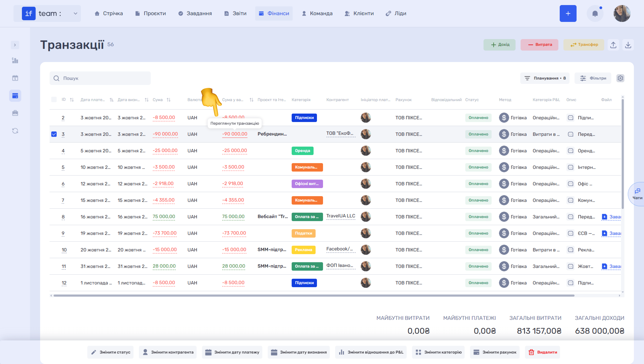Go to the Команда tab
644x364 pixels.
(317, 13)
